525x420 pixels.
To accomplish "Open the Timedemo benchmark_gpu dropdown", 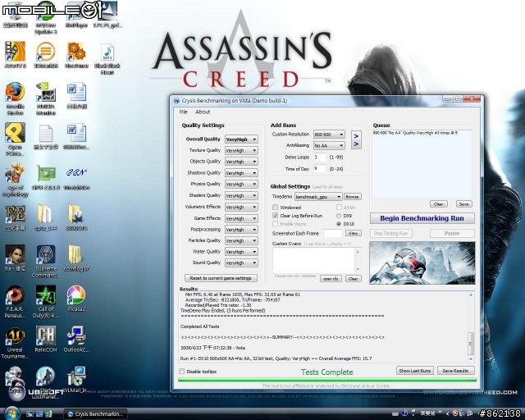I will 318,197.
